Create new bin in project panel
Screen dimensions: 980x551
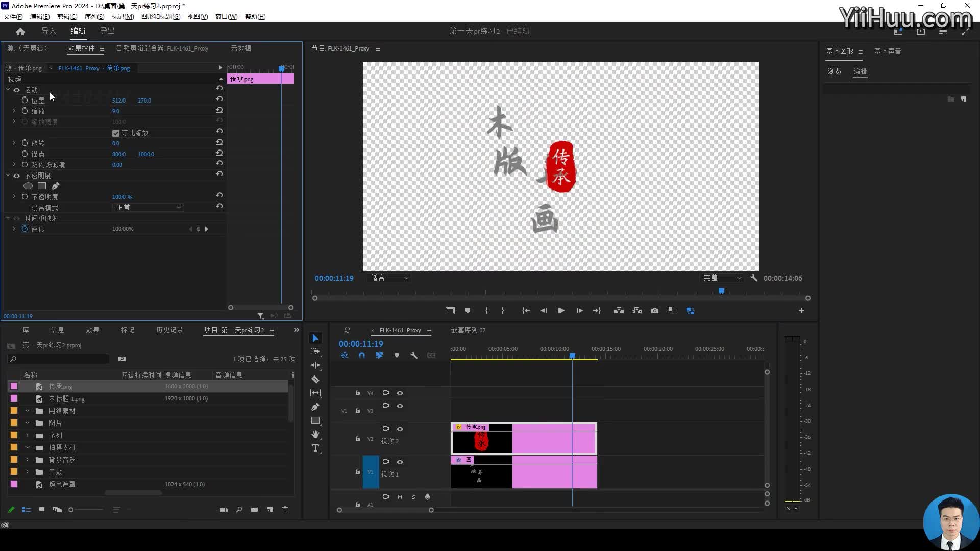coord(254,510)
